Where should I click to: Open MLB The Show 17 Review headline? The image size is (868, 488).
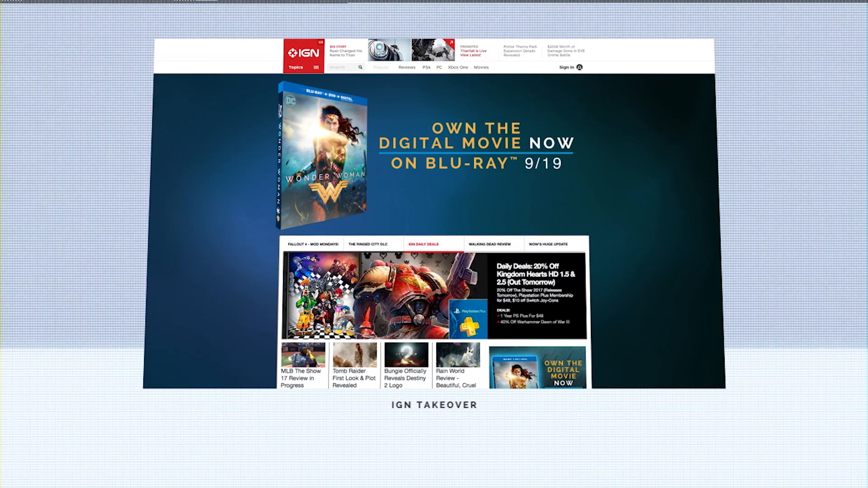pos(301,378)
